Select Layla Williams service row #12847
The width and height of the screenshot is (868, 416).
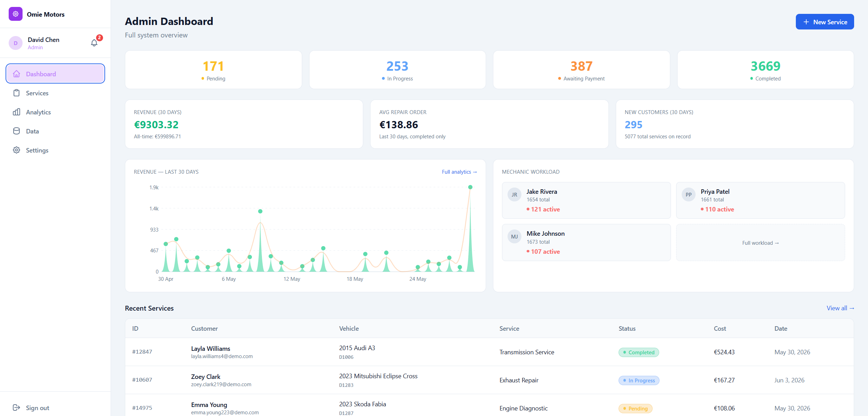489,352
